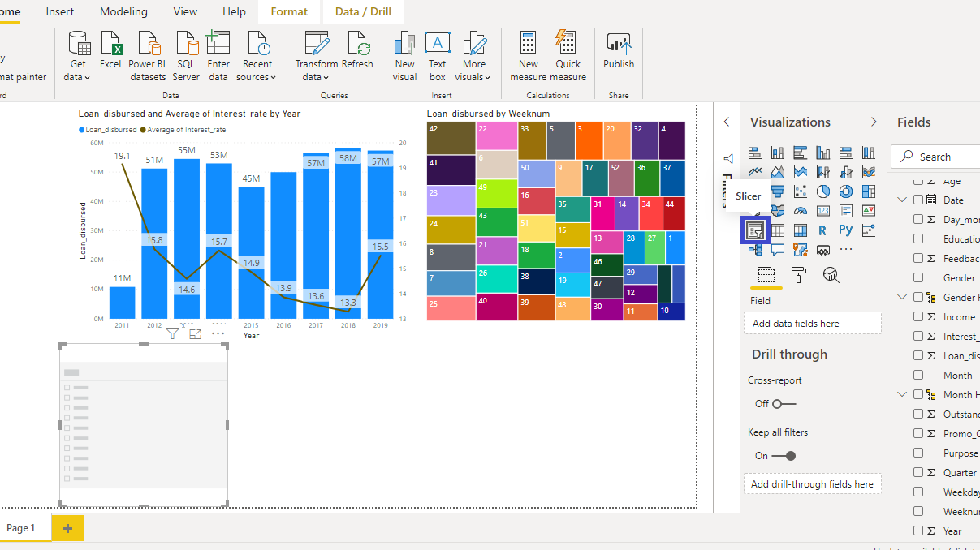
Task: Add a new page with plus button
Action: point(67,528)
